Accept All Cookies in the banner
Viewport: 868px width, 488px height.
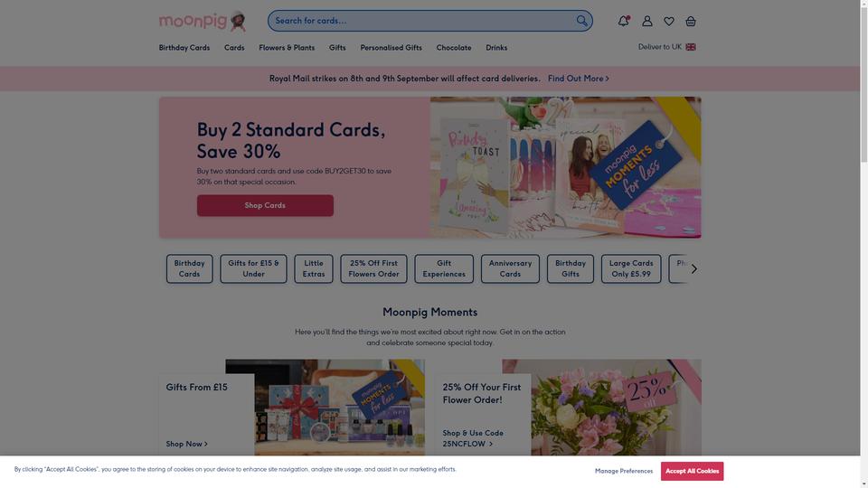[692, 471]
